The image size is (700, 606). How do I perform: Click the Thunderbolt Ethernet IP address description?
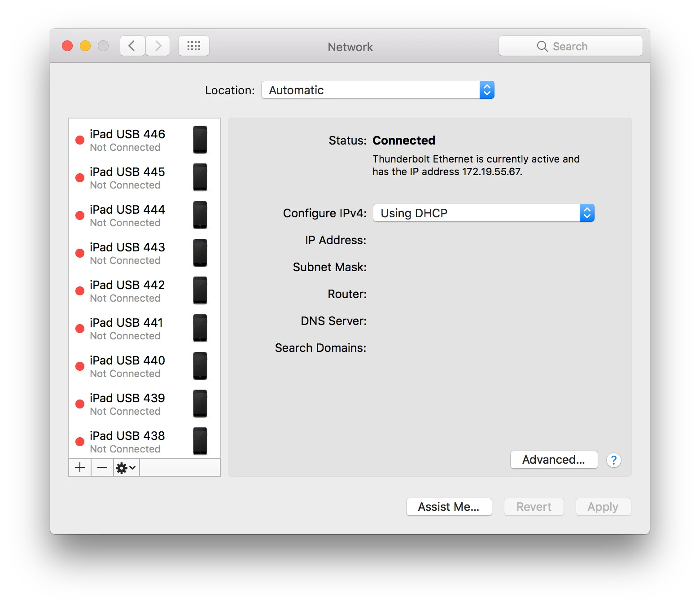tap(476, 165)
